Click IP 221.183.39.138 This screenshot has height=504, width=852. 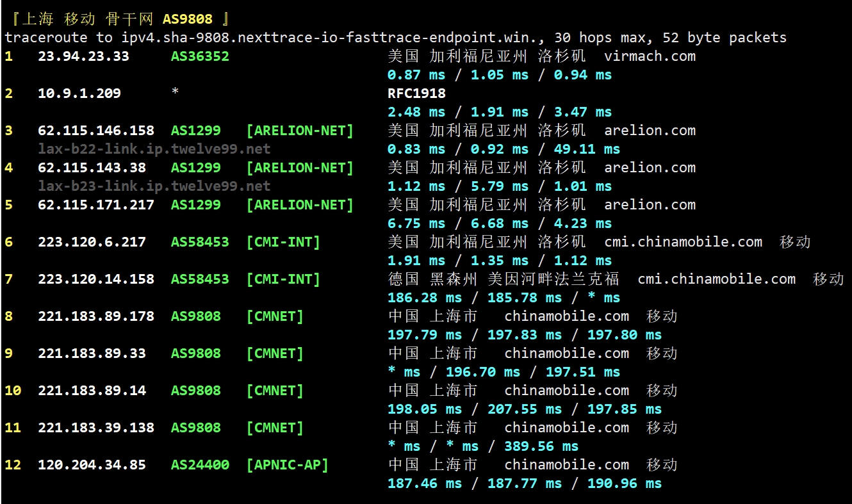(96, 428)
